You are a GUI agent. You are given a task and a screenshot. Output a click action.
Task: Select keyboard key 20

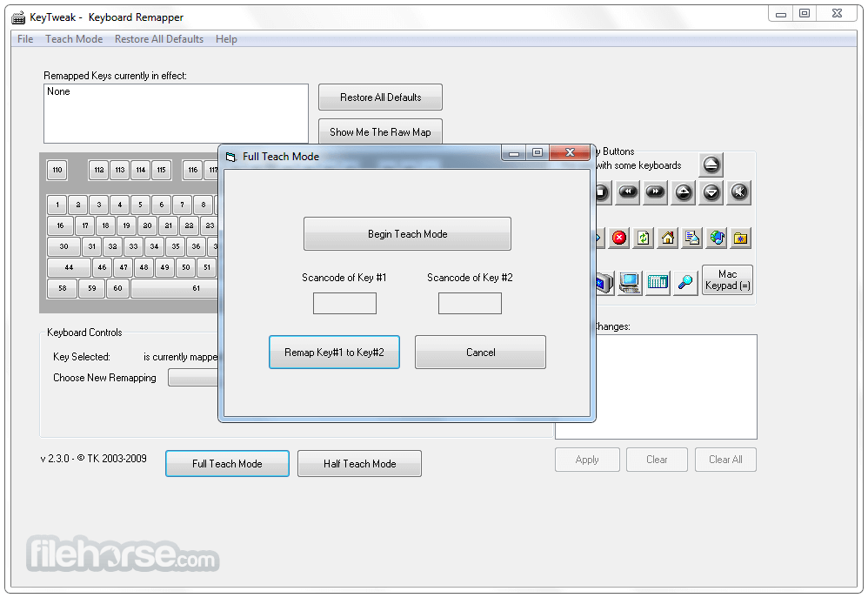coord(147,225)
